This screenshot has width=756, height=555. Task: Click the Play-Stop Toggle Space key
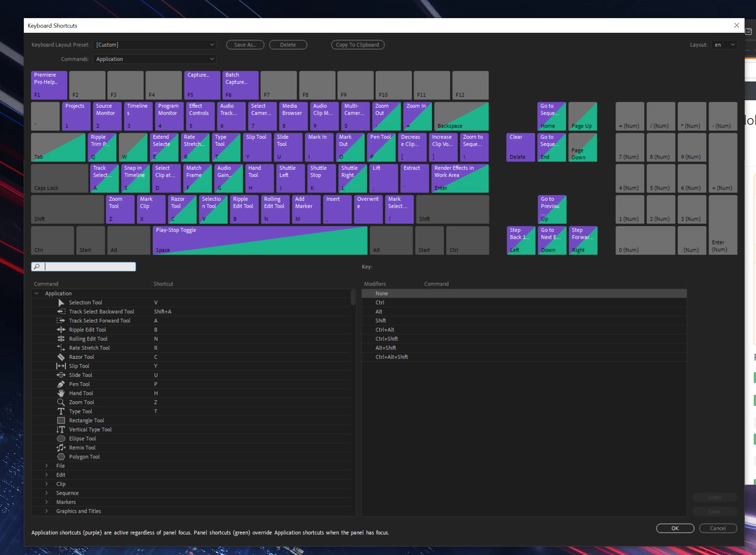coord(260,241)
